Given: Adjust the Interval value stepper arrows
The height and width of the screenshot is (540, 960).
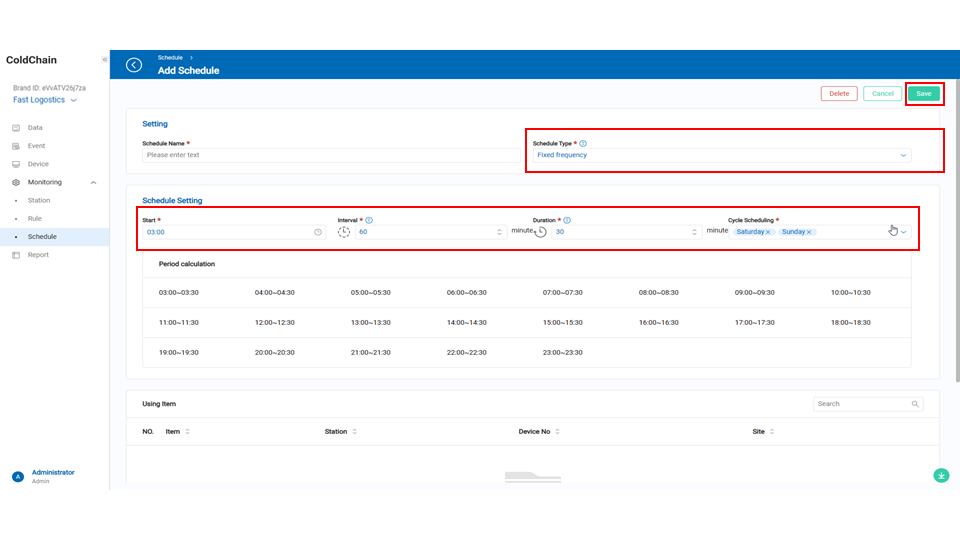Looking at the screenshot, I should (499, 232).
